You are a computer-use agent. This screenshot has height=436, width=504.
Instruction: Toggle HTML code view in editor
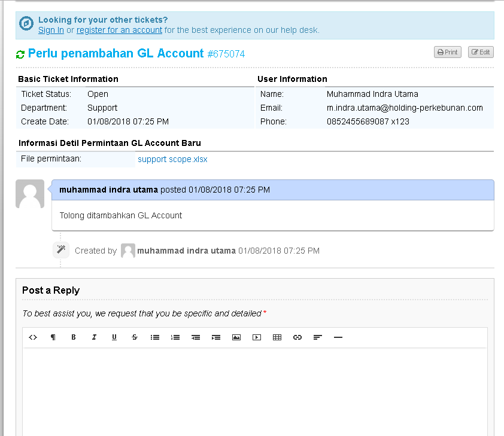click(x=33, y=337)
